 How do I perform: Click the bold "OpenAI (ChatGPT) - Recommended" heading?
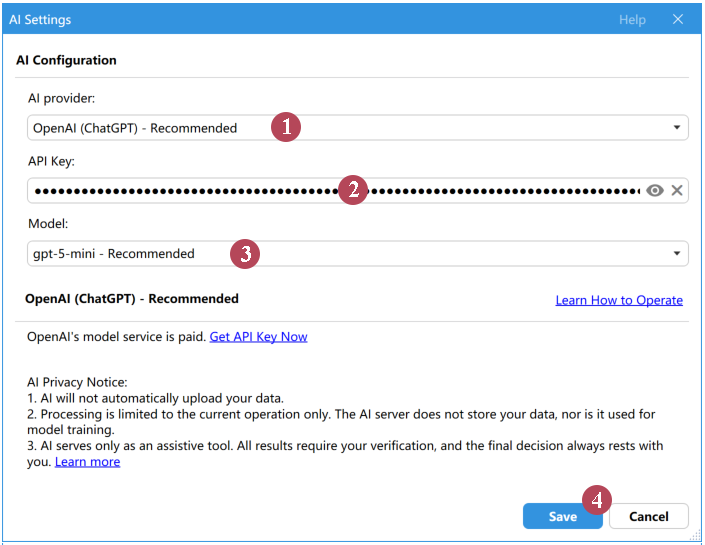click(x=132, y=299)
